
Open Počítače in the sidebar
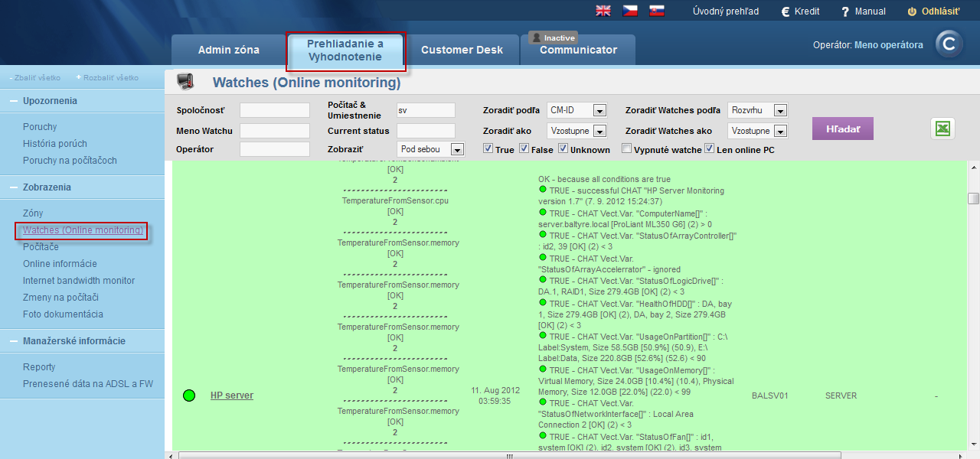(41, 247)
